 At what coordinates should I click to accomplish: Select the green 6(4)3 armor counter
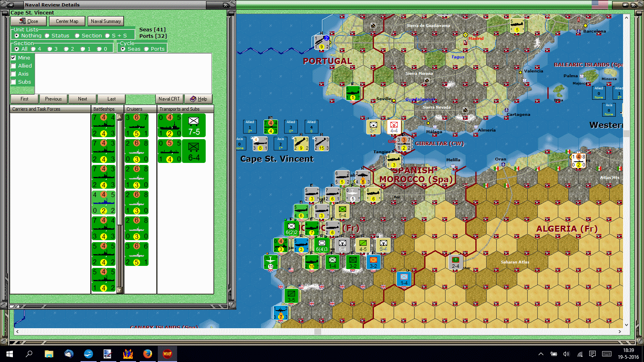coord(322,245)
